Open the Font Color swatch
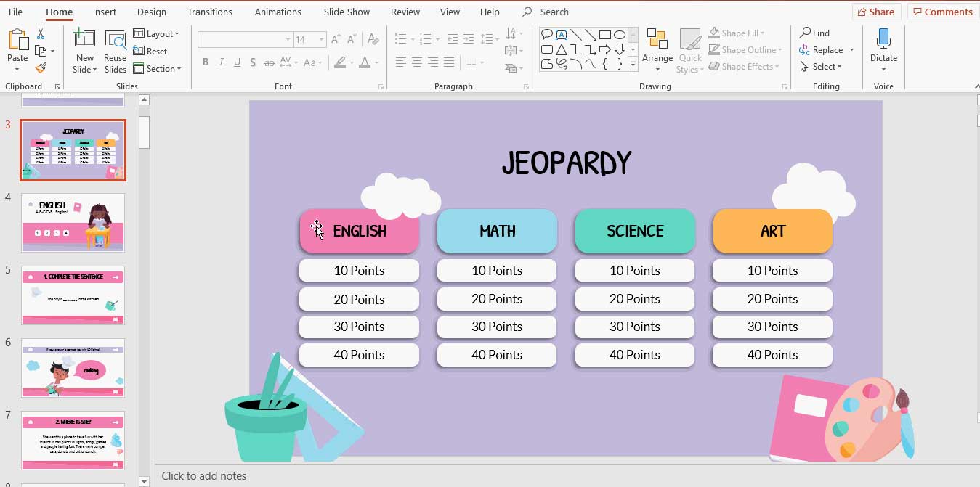 pyautogui.click(x=365, y=62)
